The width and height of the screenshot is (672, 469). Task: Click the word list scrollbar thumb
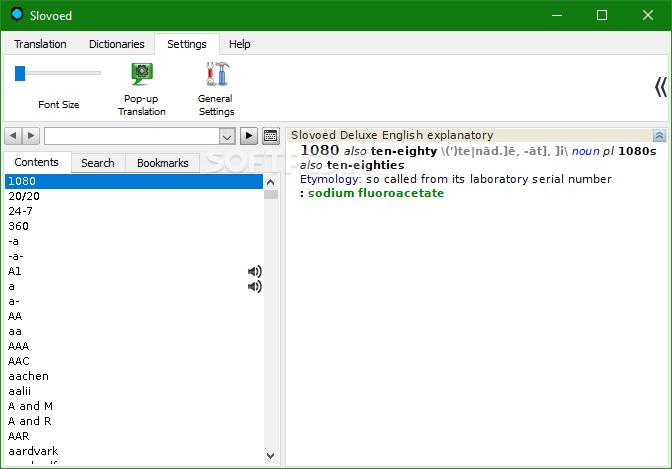click(271, 195)
